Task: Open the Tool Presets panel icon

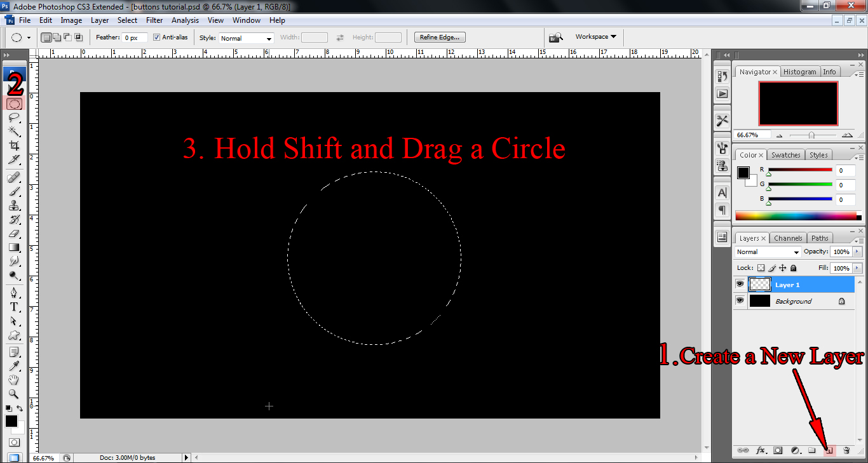Action: [x=722, y=120]
